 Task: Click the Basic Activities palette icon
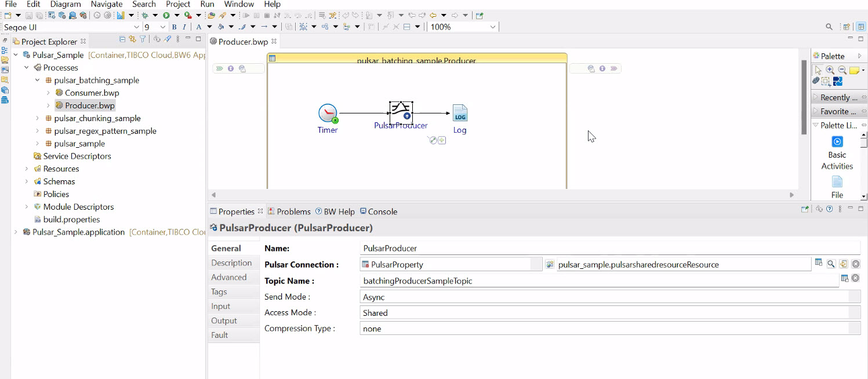[x=837, y=143]
